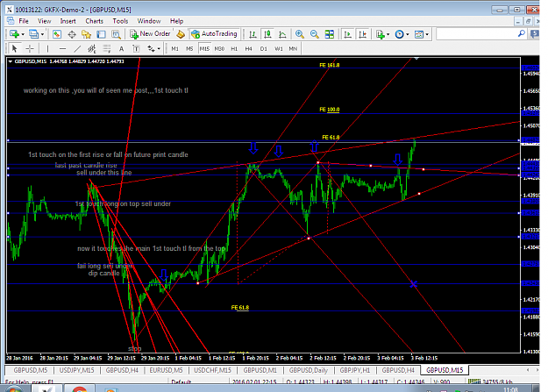This screenshot has width=548, height=392.
Task: Click the triangle beside GBPUSD,M15 chart title
Action: pos(11,61)
